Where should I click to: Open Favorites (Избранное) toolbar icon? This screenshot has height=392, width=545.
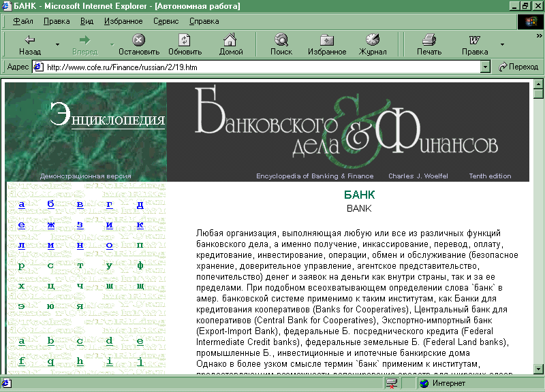coord(326,39)
